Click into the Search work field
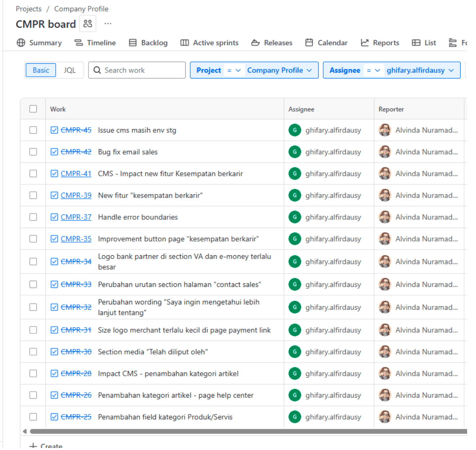The height and width of the screenshot is (450, 476). (142, 70)
